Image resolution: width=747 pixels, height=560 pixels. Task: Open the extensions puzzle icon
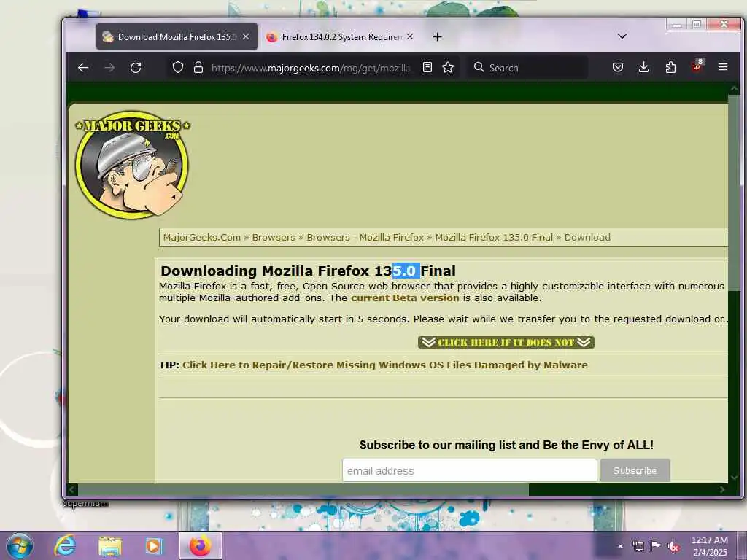670,68
